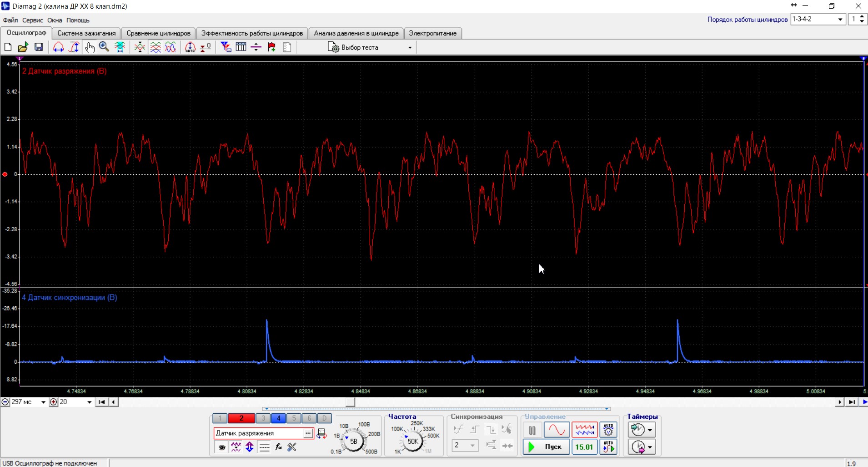The width and height of the screenshot is (868, 467).
Task: Select the hand pan tool
Action: [x=90, y=47]
